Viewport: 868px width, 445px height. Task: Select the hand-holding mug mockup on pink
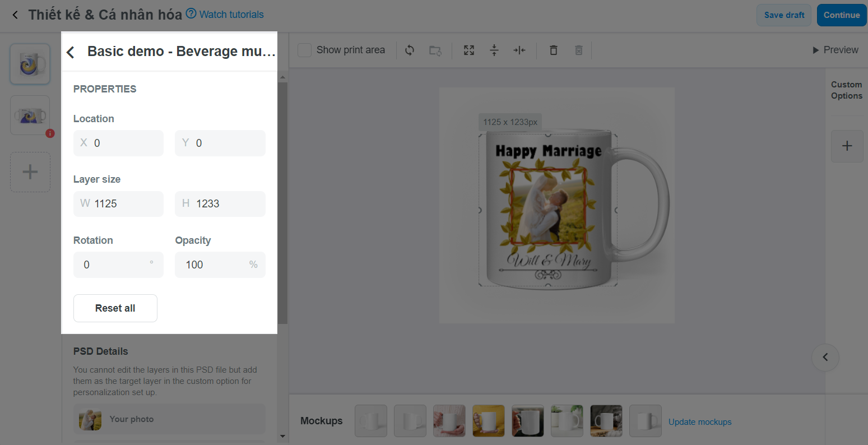[449, 421]
